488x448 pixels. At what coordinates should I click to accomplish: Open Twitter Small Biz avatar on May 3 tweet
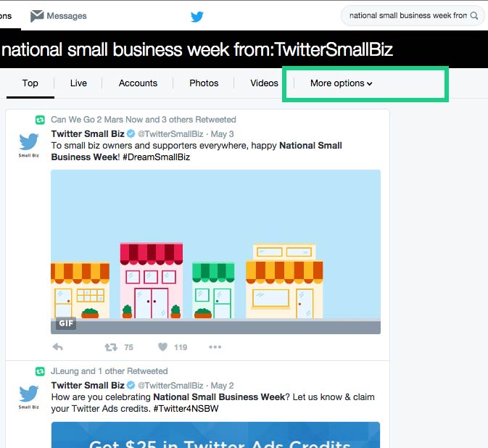click(x=28, y=145)
